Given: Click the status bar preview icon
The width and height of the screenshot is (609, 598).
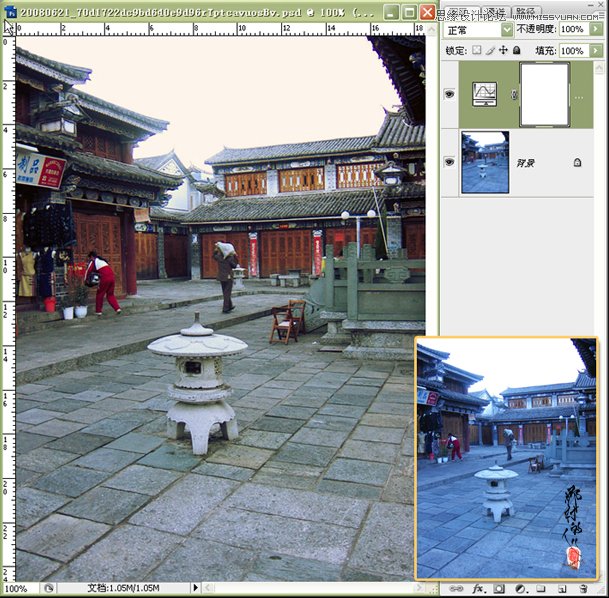Looking at the screenshot, I should (x=49, y=588).
